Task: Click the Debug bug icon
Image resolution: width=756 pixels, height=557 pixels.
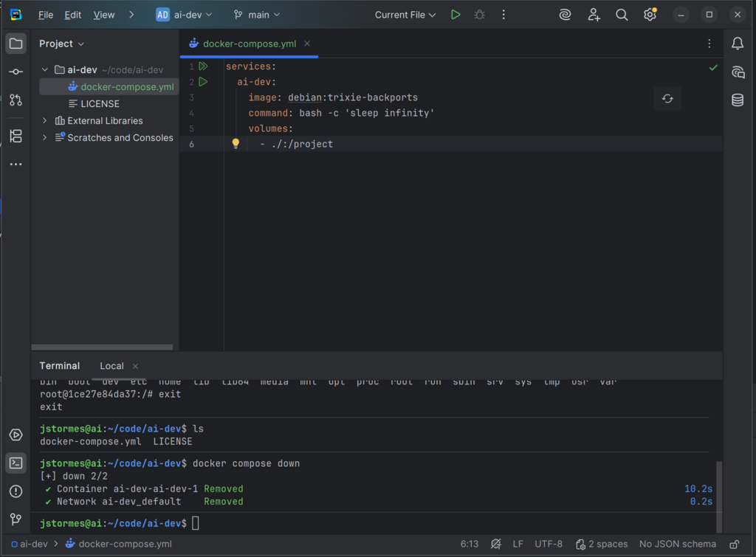Action: (x=479, y=15)
